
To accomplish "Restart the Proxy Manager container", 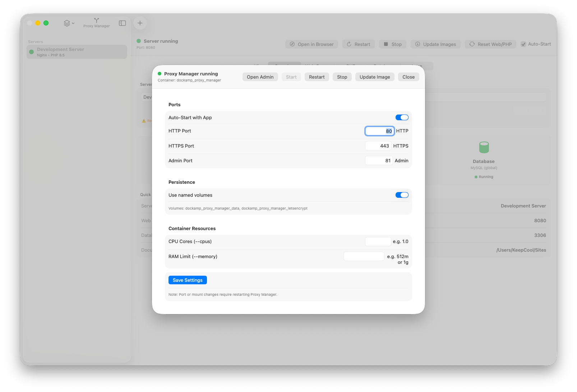I will pos(317,76).
